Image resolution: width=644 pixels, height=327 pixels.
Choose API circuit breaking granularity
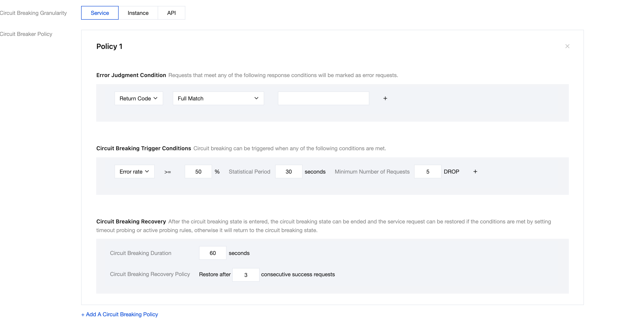pos(171,13)
